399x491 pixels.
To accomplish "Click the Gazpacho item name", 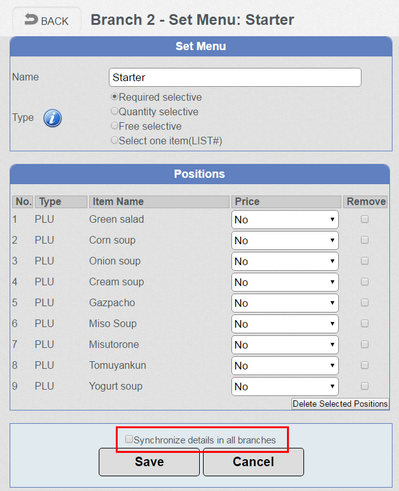I will [112, 303].
